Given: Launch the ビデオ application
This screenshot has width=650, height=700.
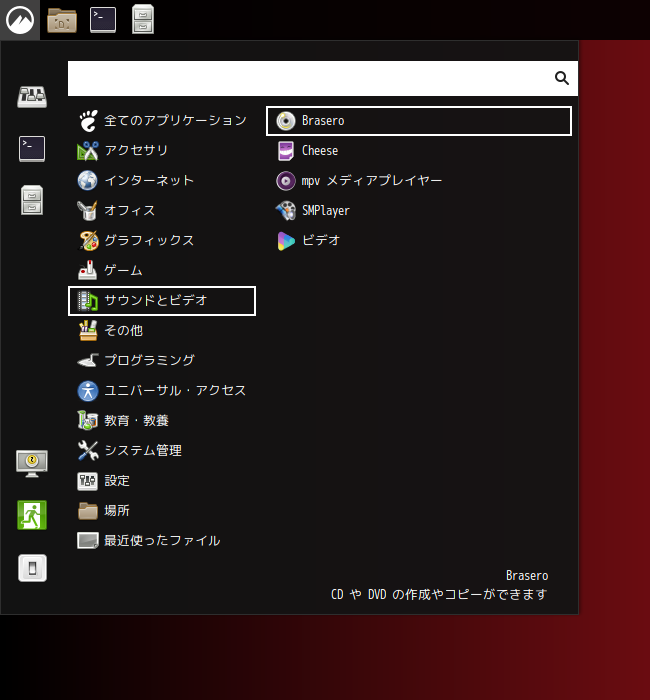Looking at the screenshot, I should [x=419, y=241].
